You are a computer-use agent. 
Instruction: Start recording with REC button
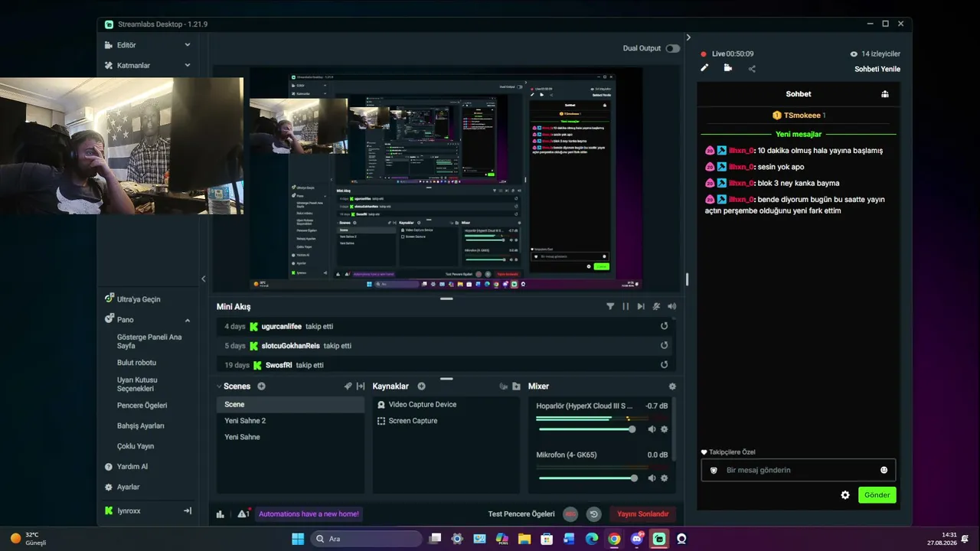click(570, 514)
